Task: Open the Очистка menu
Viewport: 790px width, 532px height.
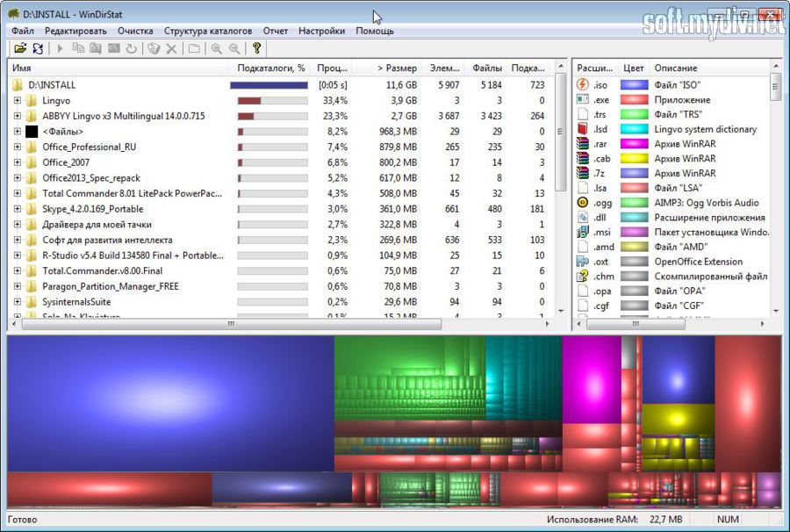Action: pos(135,31)
